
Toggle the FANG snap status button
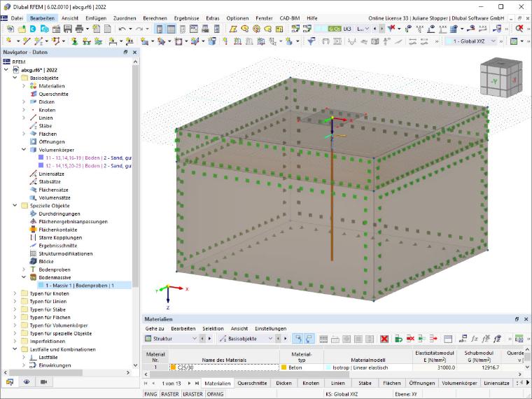[x=150, y=394]
